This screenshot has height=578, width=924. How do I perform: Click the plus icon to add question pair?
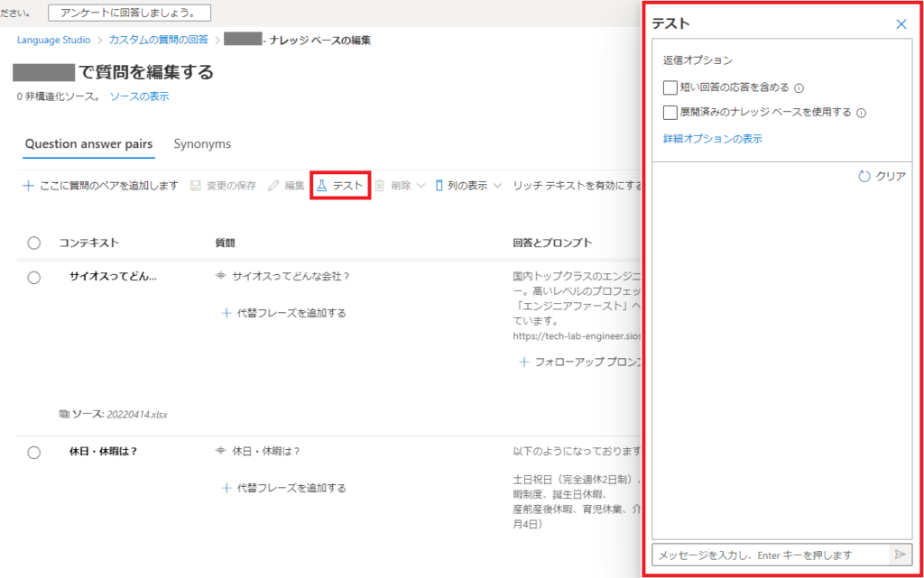coord(28,183)
